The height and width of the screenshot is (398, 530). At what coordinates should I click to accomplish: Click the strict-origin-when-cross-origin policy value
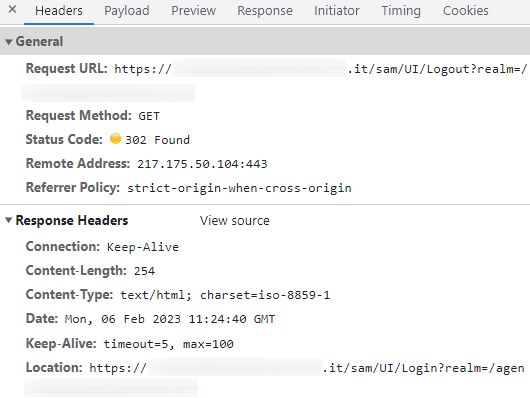[239, 188]
